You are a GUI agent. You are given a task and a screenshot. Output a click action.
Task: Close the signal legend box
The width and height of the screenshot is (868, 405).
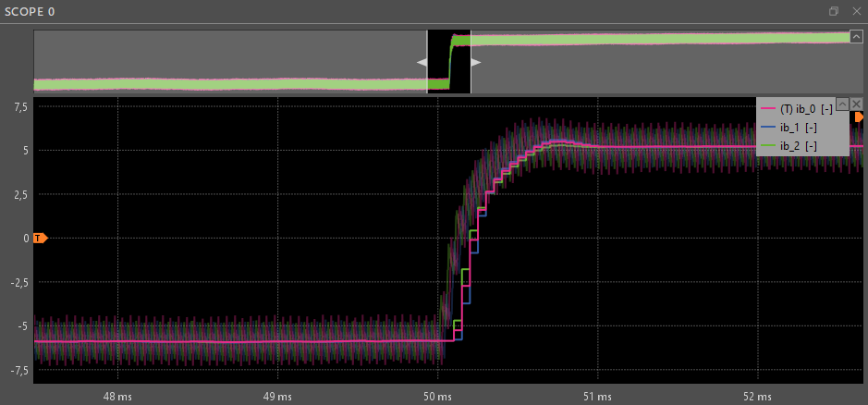[x=856, y=103]
